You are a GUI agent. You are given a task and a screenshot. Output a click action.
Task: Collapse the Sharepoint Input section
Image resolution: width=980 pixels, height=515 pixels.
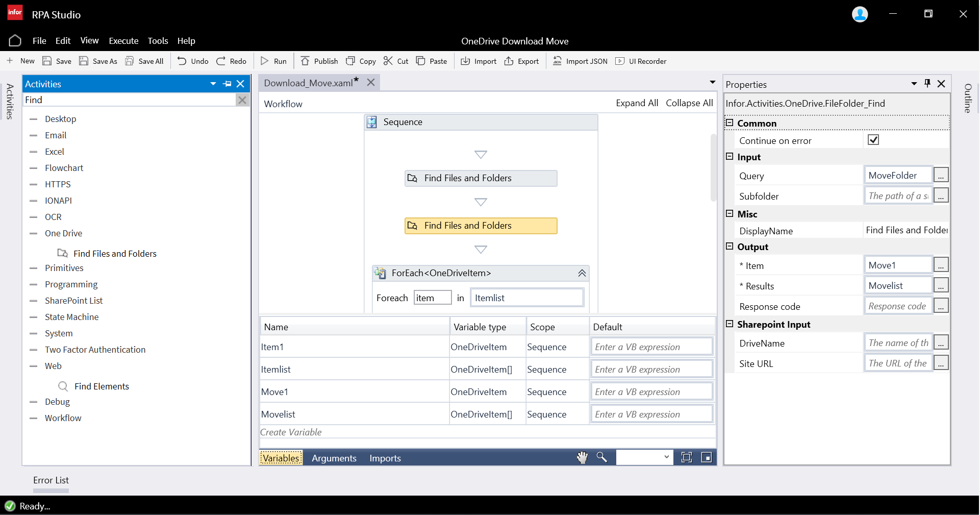click(730, 324)
